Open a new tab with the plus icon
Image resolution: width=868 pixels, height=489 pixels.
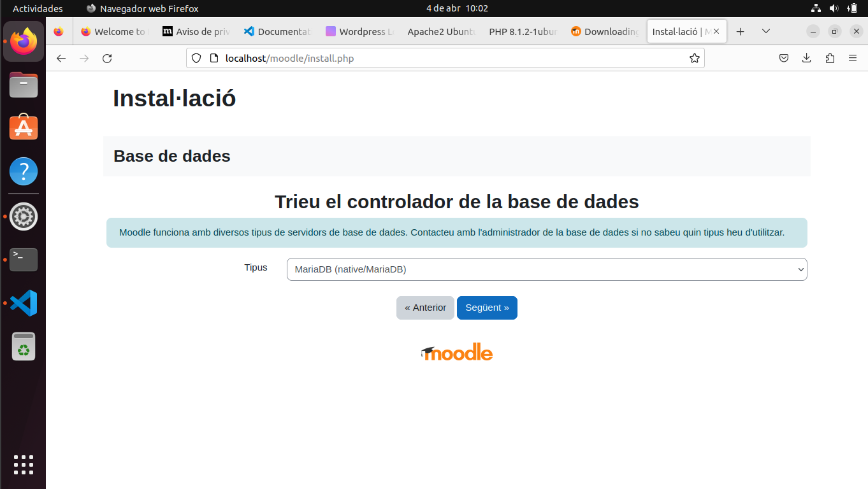point(739,31)
